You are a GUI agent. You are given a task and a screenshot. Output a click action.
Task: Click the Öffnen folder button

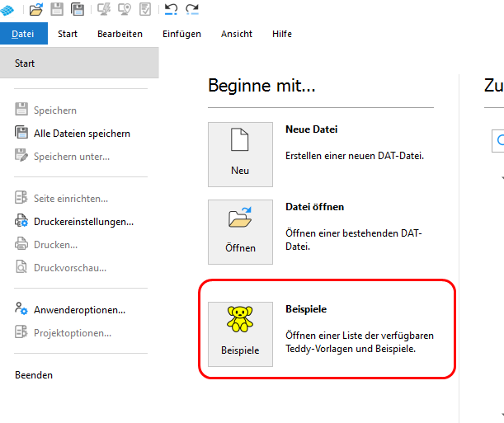pyautogui.click(x=240, y=231)
